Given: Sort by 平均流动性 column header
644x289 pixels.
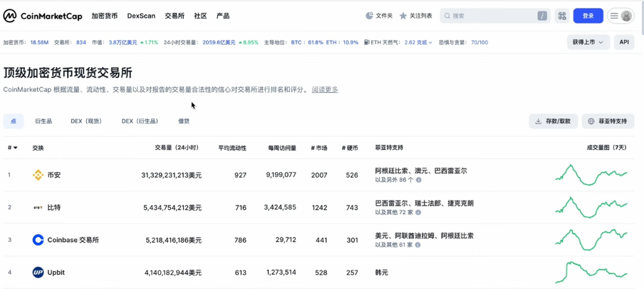Looking at the screenshot, I should point(232,148).
